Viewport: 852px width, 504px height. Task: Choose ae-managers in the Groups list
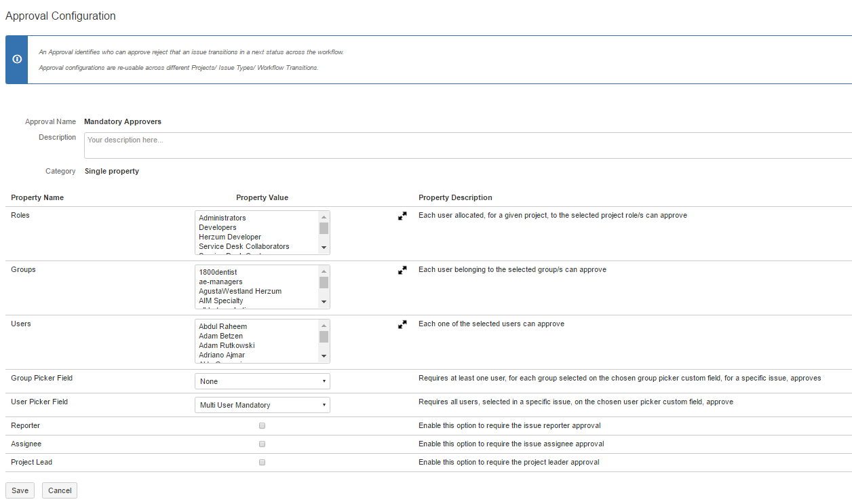coord(220,282)
